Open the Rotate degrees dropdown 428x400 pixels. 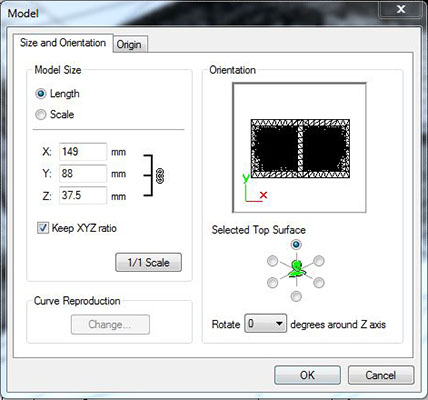265,323
